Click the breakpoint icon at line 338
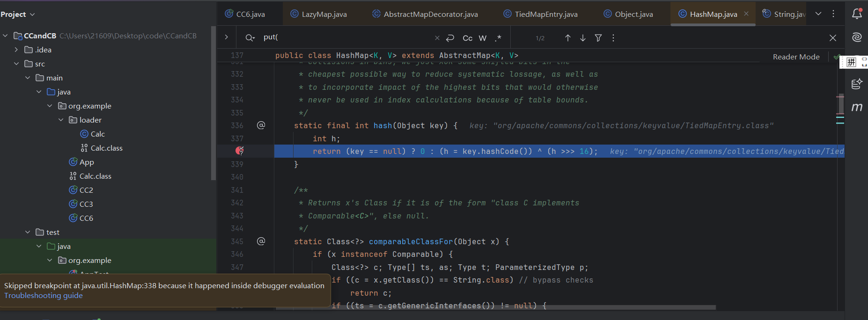 [239, 151]
